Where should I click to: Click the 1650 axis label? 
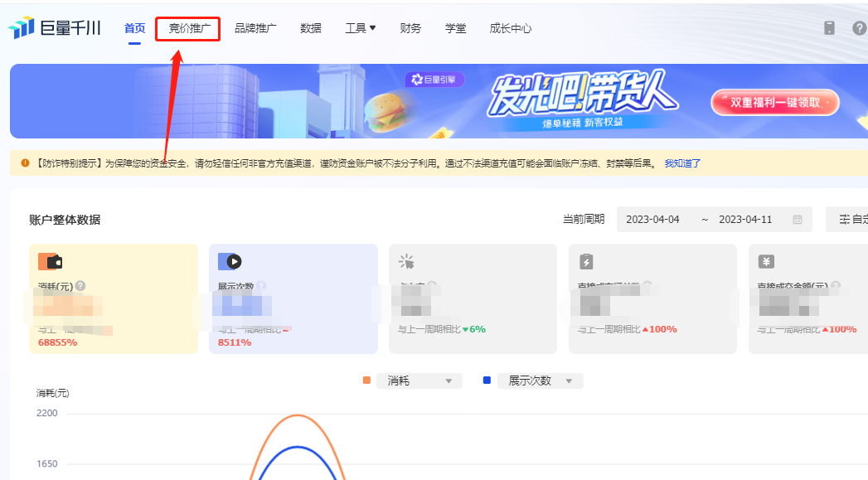click(x=47, y=464)
